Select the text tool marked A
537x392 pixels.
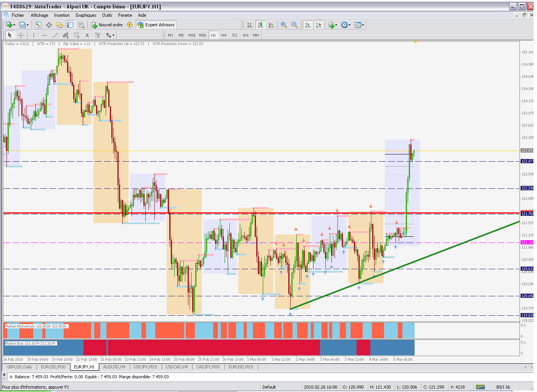(x=87, y=35)
